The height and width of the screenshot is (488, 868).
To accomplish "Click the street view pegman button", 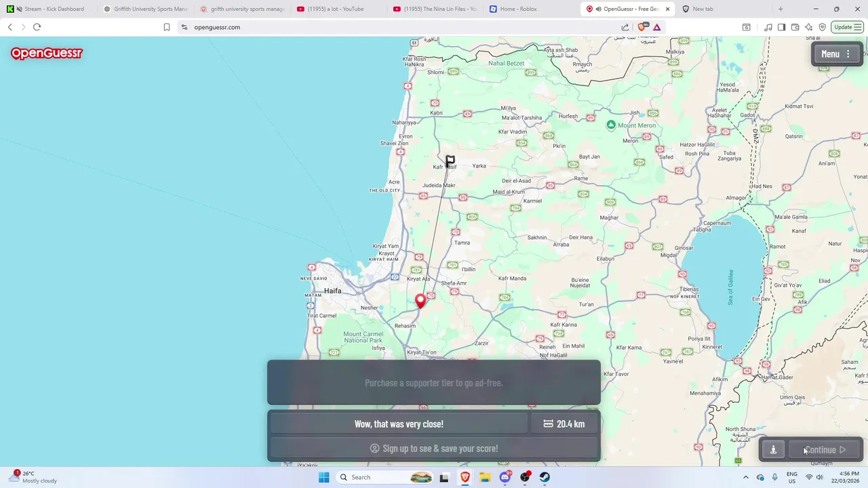I will [773, 449].
